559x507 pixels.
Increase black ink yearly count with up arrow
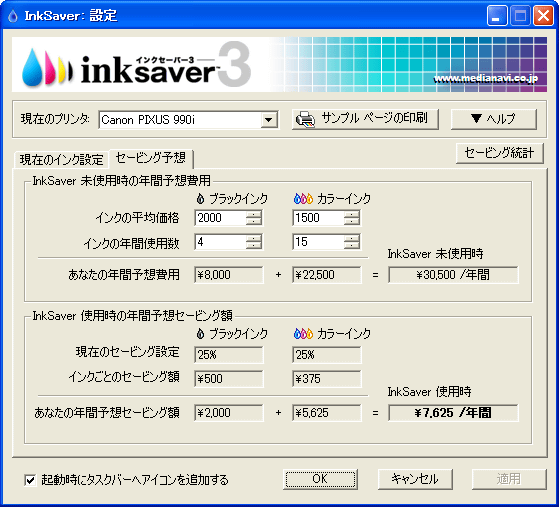click(x=254, y=238)
